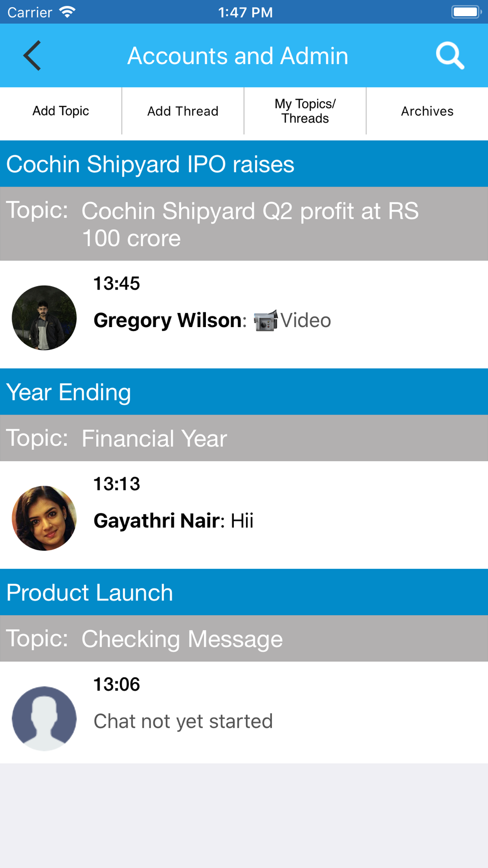
Task: Tap the battery indicator icon
Action: (x=466, y=12)
